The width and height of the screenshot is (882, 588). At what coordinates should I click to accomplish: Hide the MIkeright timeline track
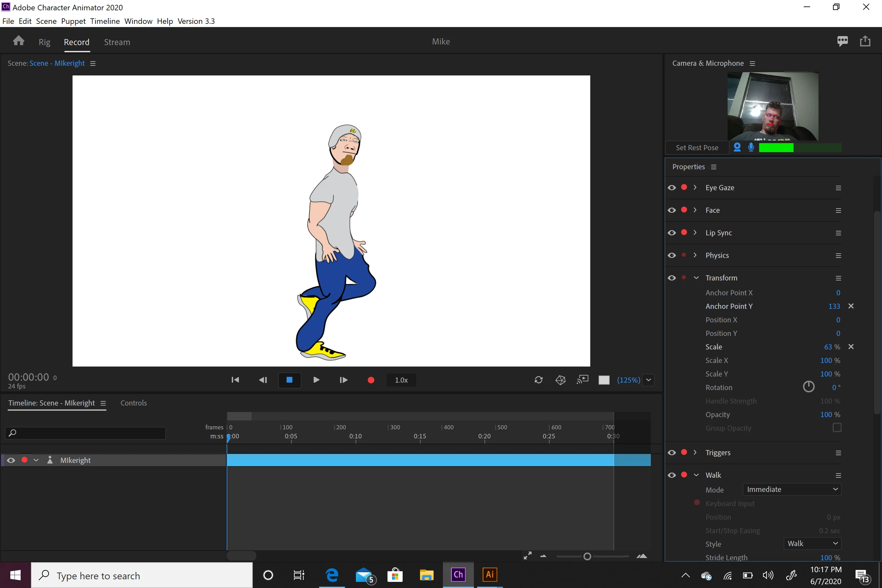[x=11, y=460]
